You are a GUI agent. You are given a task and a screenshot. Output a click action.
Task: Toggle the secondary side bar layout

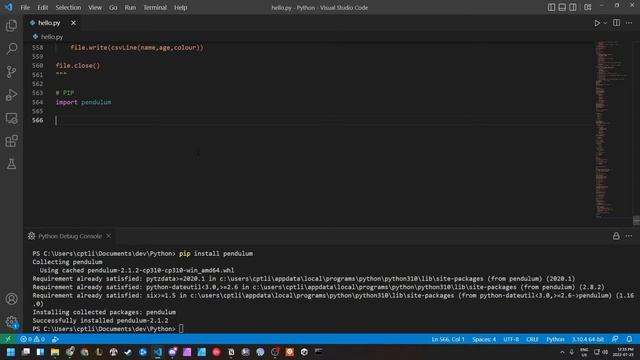coord(573,7)
